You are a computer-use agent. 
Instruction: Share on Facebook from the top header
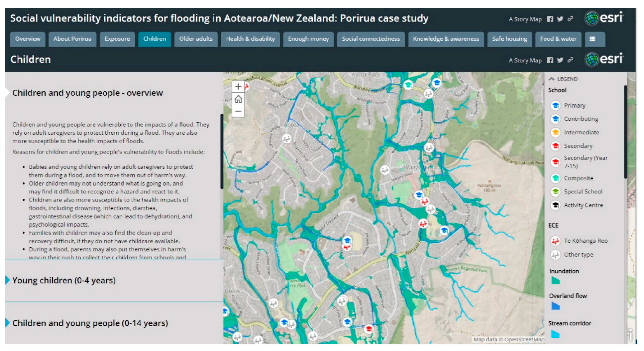click(x=550, y=19)
